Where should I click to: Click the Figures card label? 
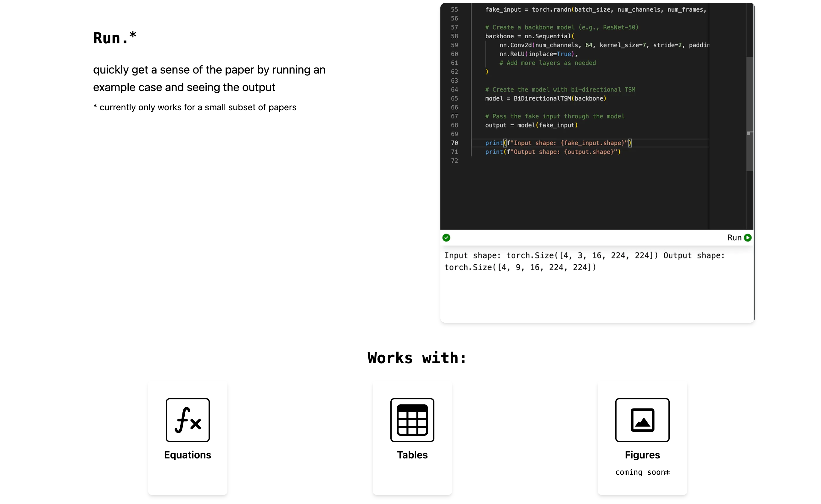point(642,455)
